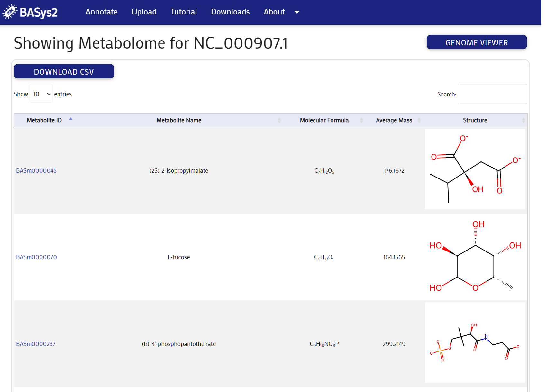
Task: Sort by Metabolite ID arrow icon
Action: point(71,119)
